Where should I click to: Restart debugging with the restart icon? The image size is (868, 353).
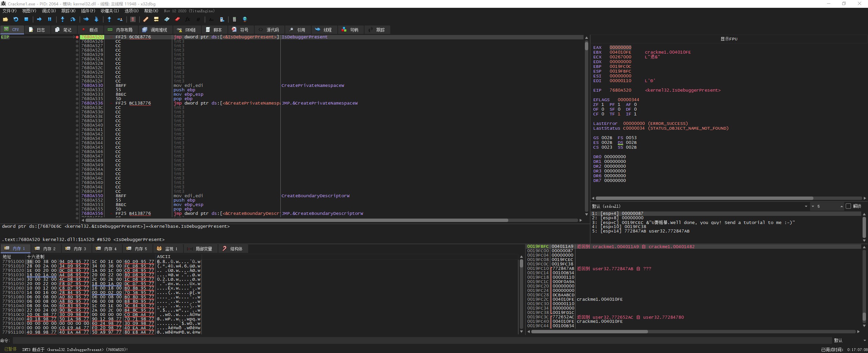click(16, 19)
